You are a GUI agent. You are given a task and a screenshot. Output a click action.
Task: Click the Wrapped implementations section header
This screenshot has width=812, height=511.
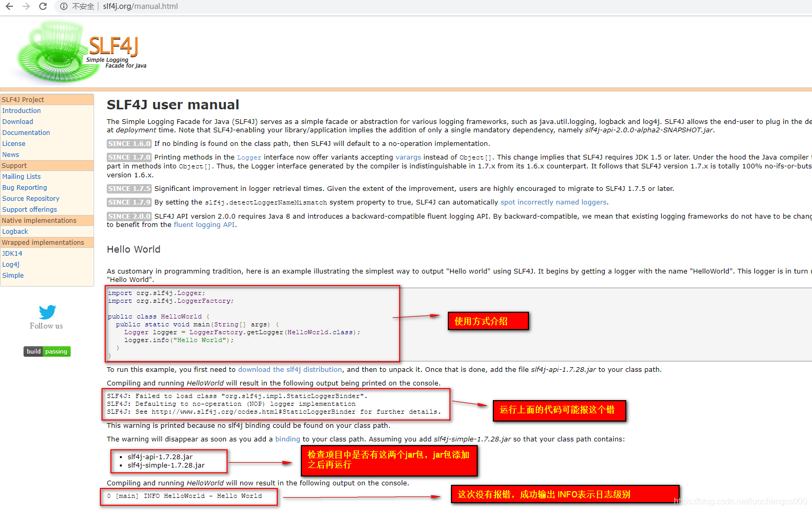click(x=47, y=242)
